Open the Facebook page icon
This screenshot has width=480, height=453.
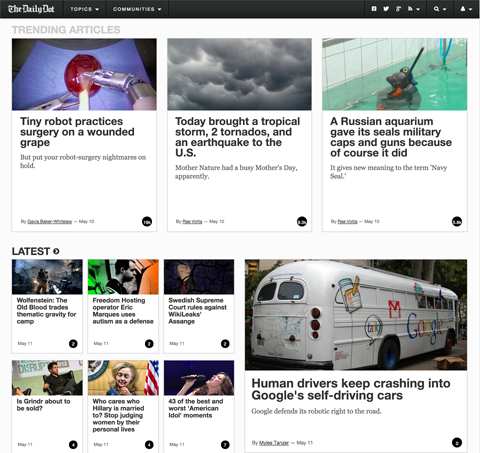point(374,9)
